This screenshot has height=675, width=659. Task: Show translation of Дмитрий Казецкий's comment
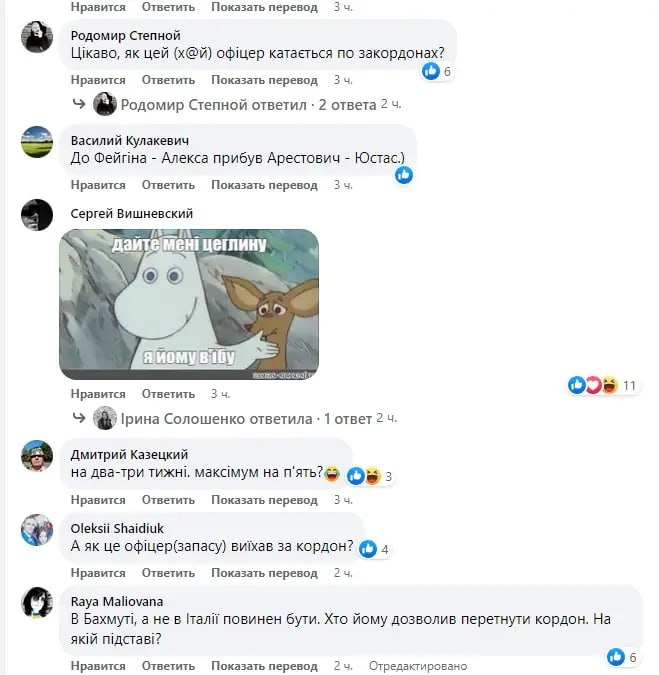264,500
